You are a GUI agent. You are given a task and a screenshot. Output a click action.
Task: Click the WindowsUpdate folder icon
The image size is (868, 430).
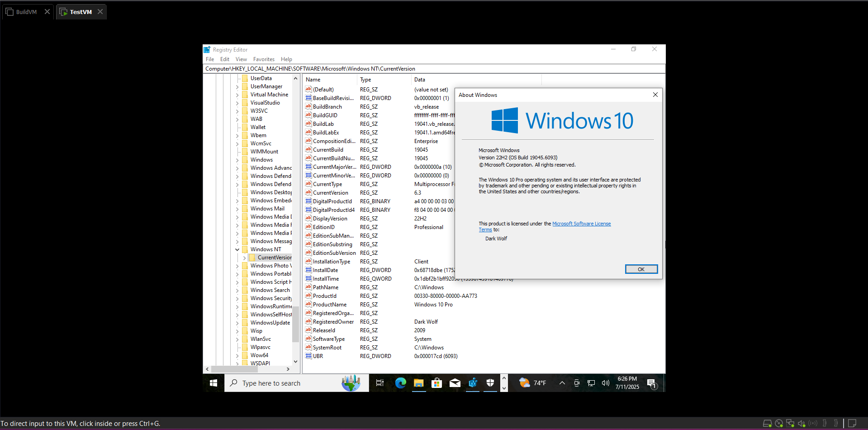click(245, 322)
